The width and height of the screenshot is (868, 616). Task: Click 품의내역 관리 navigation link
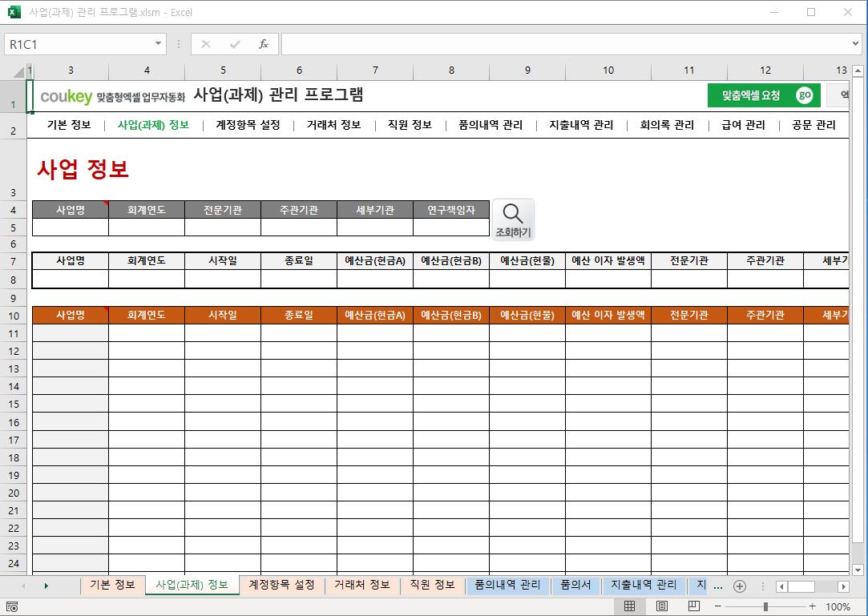(491, 125)
